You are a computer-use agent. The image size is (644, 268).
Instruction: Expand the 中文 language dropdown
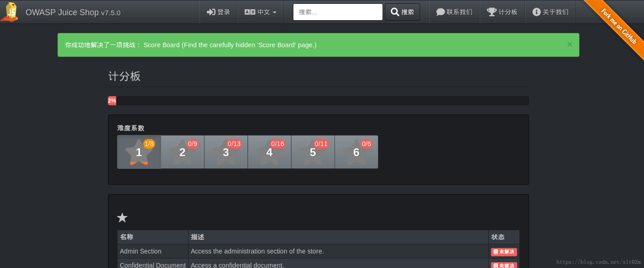(260, 12)
